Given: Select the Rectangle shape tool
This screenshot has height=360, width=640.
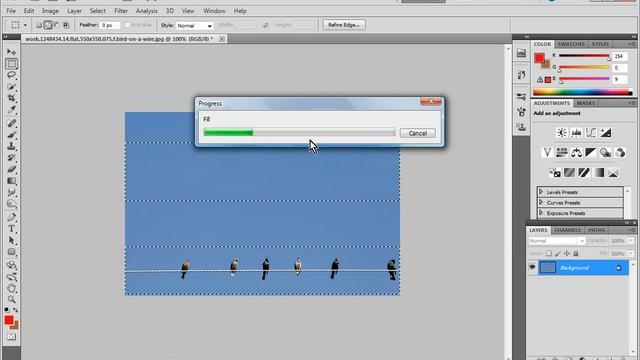Looking at the screenshot, I should (11, 251).
